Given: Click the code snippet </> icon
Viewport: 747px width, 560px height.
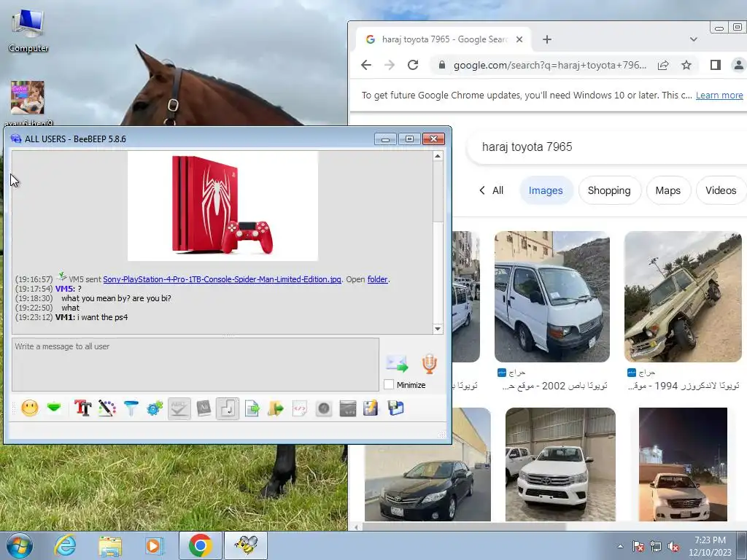Looking at the screenshot, I should [x=300, y=408].
